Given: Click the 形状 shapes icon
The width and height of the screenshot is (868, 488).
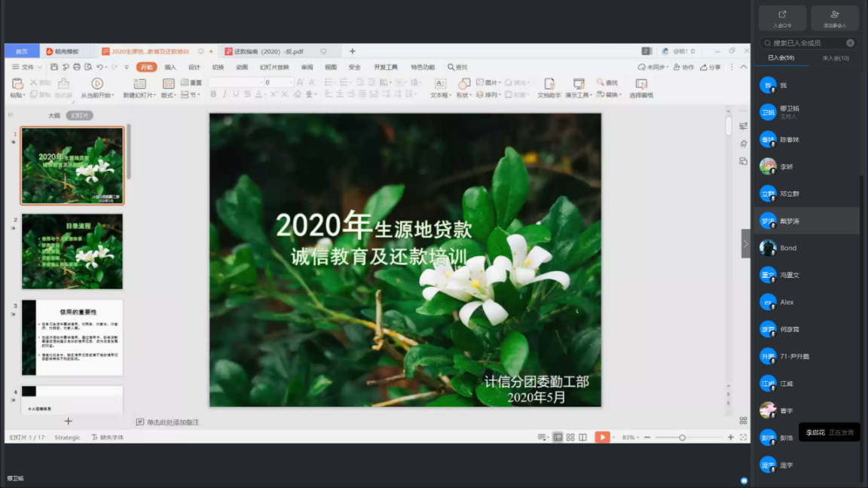Looking at the screenshot, I should point(464,84).
